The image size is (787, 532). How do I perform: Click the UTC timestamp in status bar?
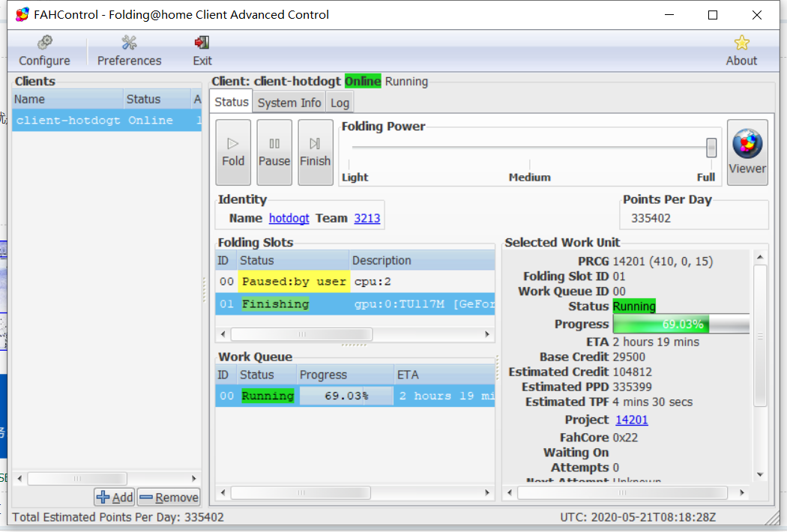[x=637, y=517]
